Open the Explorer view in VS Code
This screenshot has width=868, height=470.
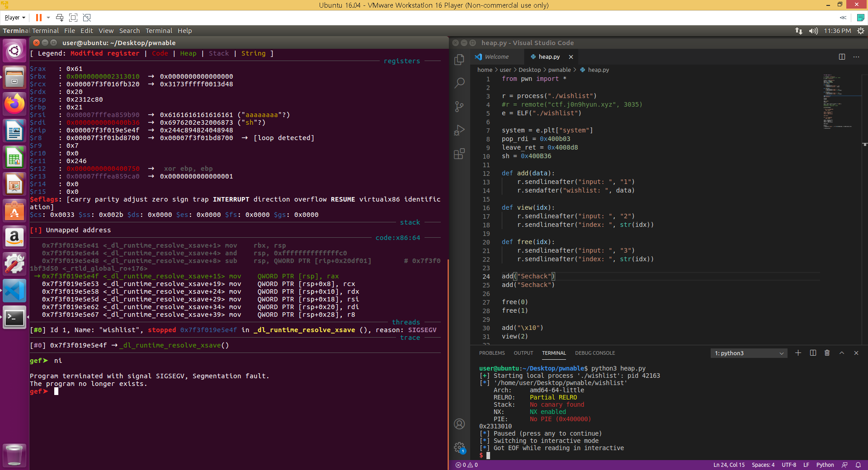coord(459,60)
